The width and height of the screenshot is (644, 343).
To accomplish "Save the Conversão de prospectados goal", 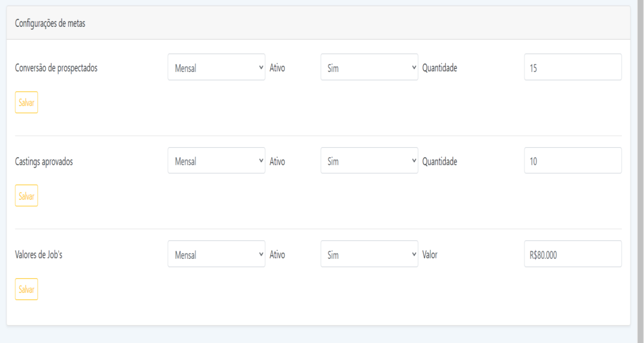I will 26,102.
